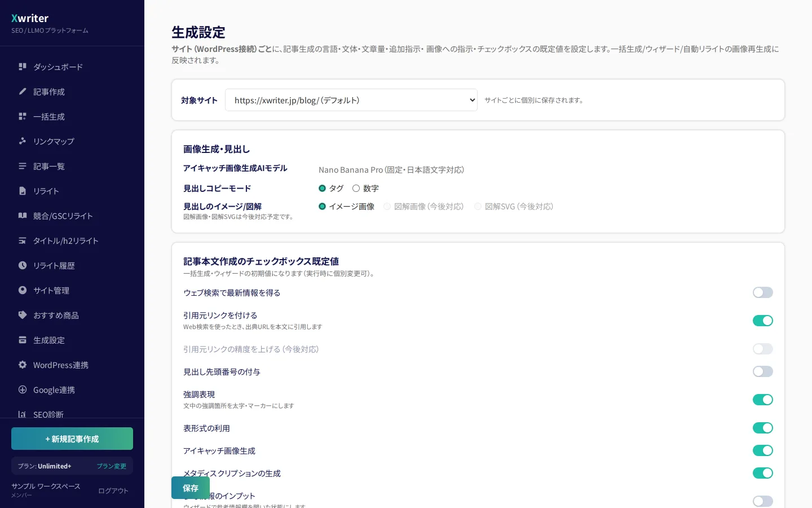Screen dimensions: 812x508
Task: Click the Xwriter logo
Action: point(30,18)
